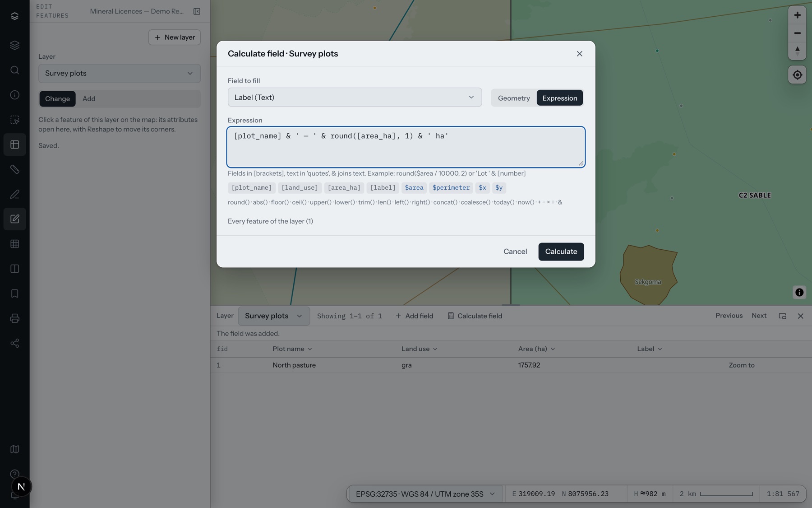The width and height of the screenshot is (812, 508).
Task: Cancel the Calculate field dialog
Action: click(x=515, y=252)
